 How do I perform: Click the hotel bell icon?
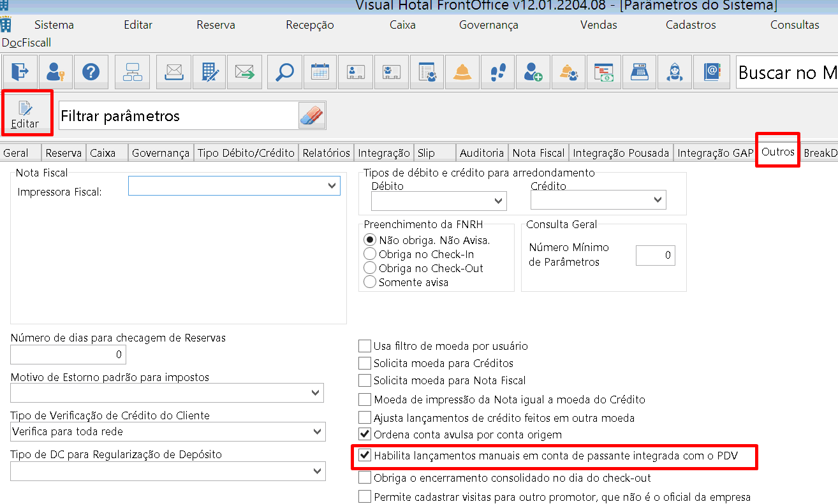click(462, 72)
